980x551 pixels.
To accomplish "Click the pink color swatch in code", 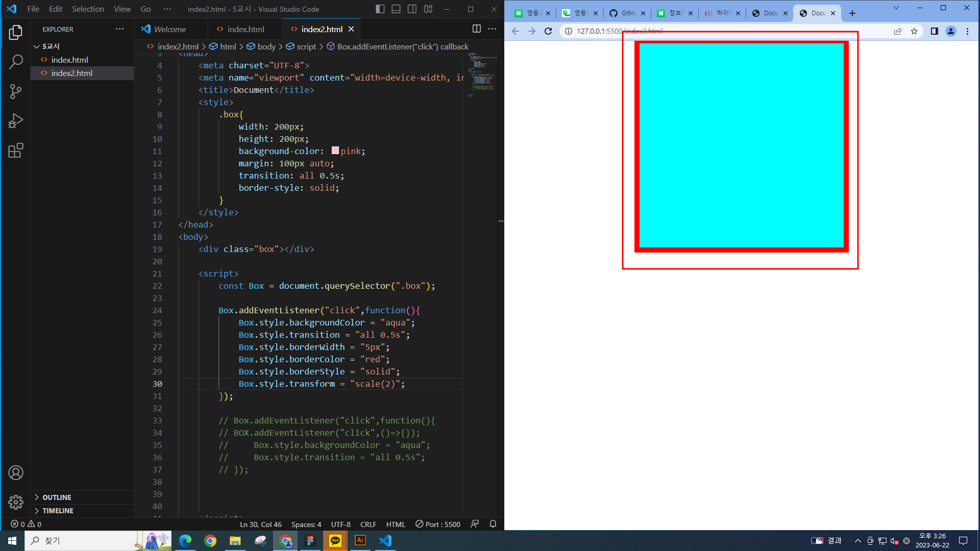I will coord(335,151).
